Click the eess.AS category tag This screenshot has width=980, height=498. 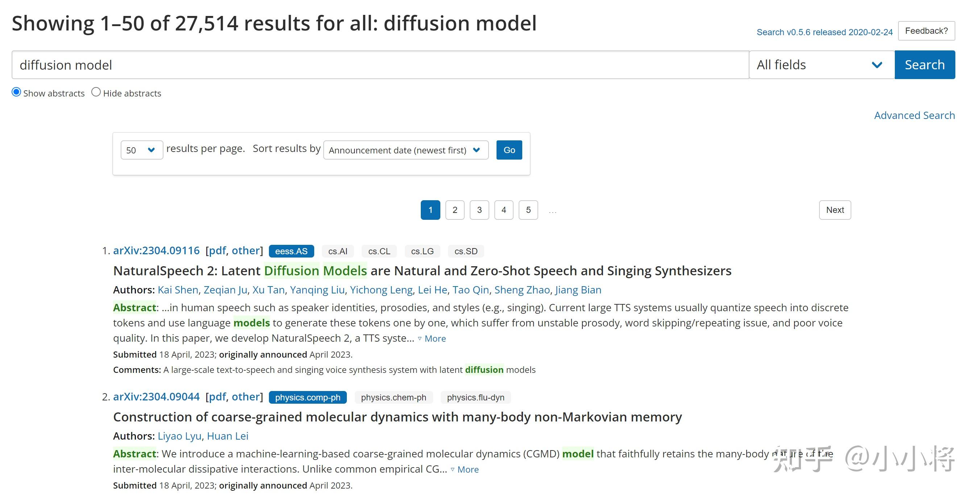291,251
